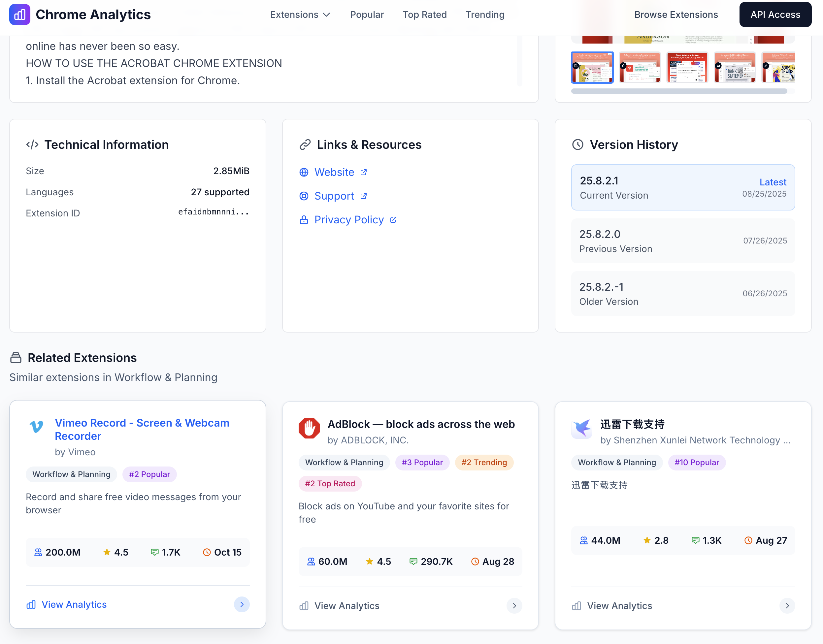Click the chat icon beside the Support link

[304, 196]
